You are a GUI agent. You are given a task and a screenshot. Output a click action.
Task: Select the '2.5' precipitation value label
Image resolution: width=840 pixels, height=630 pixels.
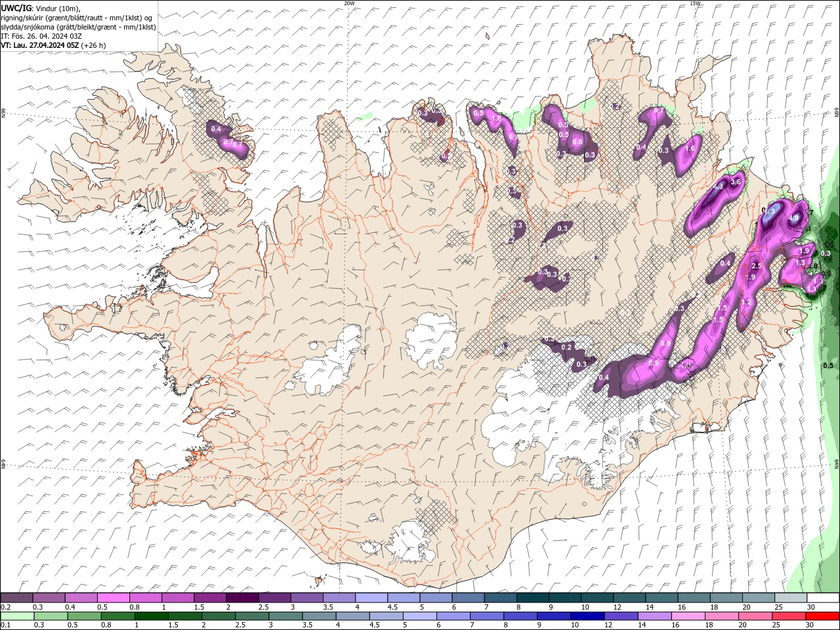click(x=756, y=266)
